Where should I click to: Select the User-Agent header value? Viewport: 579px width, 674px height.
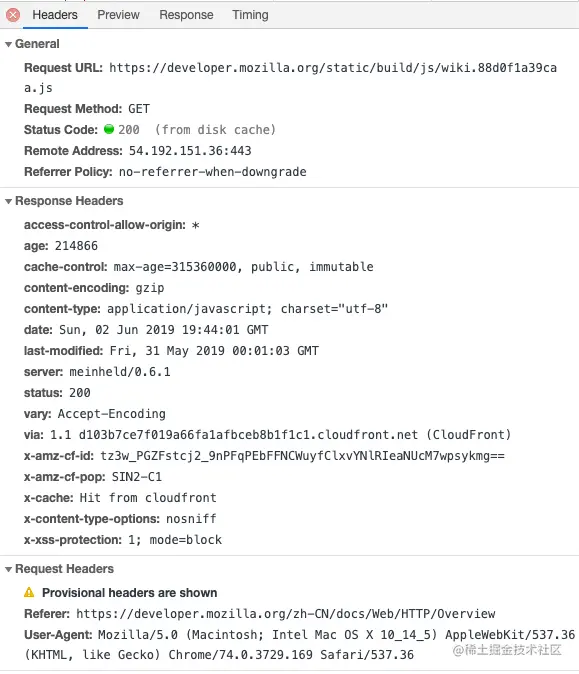[x=300, y=645]
